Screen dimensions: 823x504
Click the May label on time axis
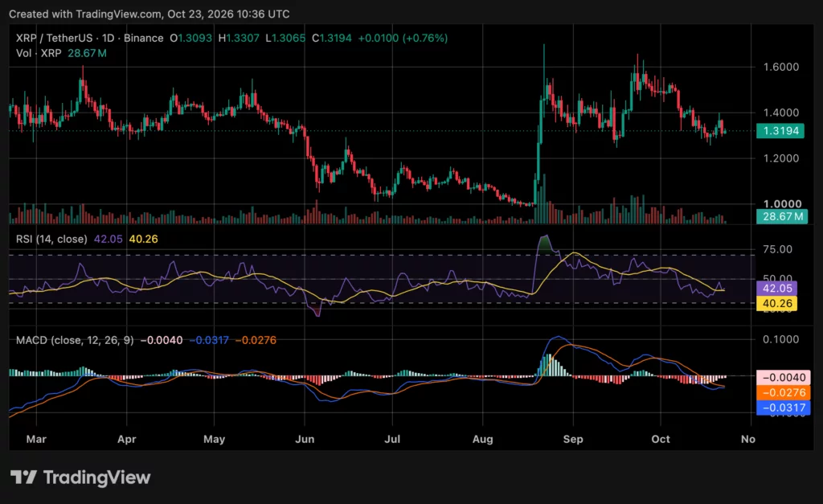pyautogui.click(x=214, y=439)
